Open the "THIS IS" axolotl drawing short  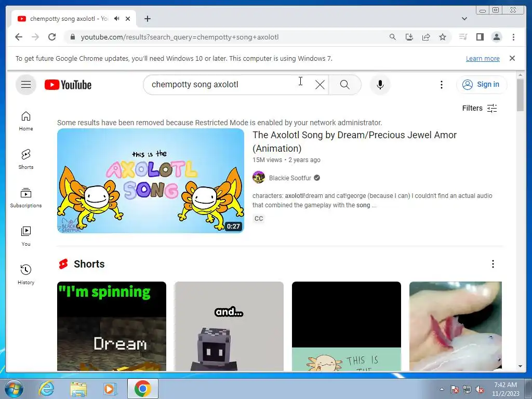pos(347,326)
